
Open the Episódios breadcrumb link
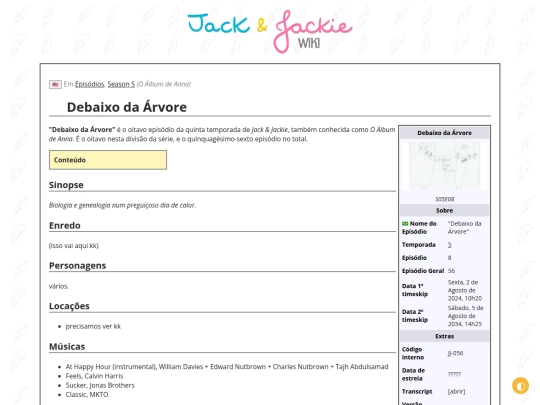(90, 84)
